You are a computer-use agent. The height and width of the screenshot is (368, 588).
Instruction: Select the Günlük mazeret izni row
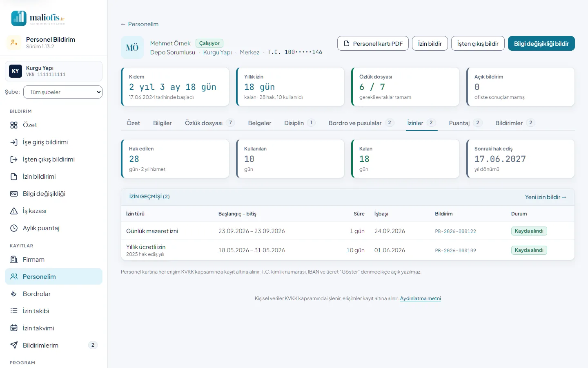coord(348,231)
